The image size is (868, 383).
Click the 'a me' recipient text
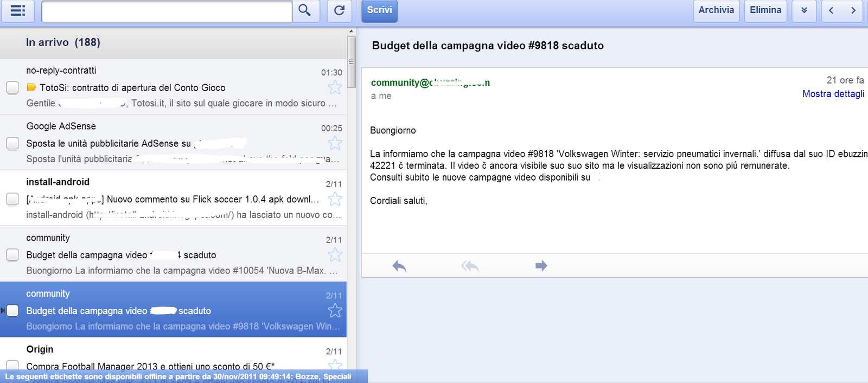point(381,96)
